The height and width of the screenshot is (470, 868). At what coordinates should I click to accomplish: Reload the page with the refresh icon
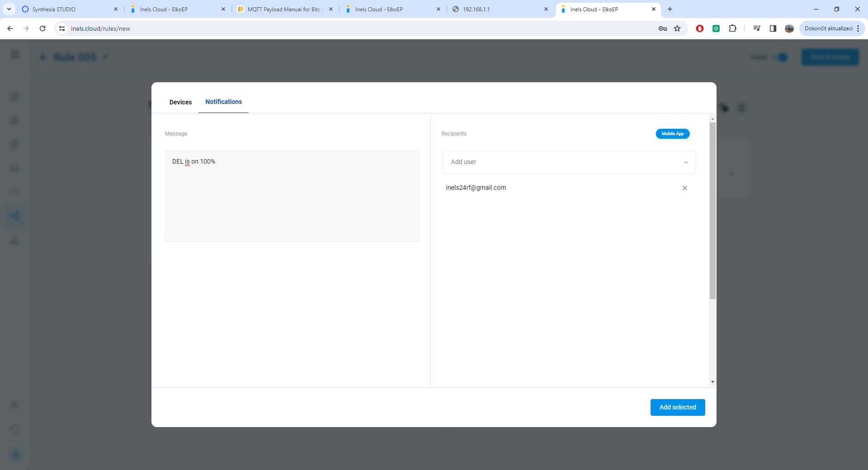click(42, 28)
